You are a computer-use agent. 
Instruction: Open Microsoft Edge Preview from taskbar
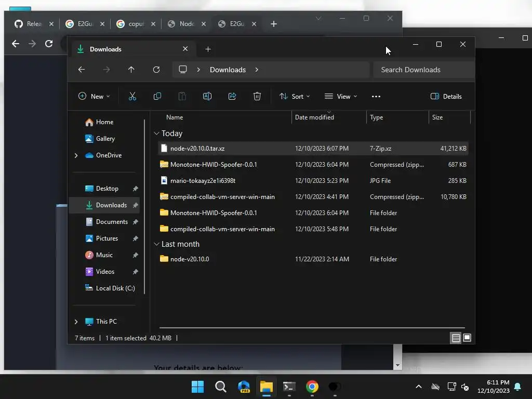pos(244,387)
